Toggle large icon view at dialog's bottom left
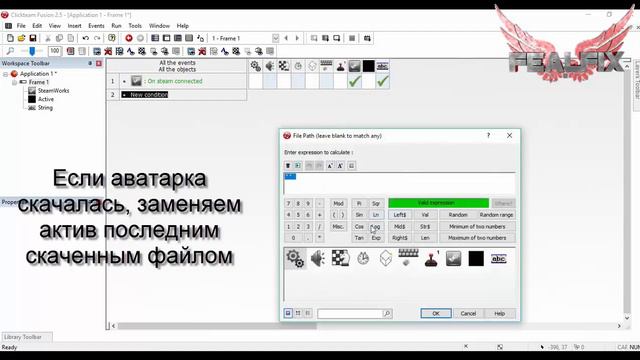The width and height of the screenshot is (640, 360). (288, 313)
